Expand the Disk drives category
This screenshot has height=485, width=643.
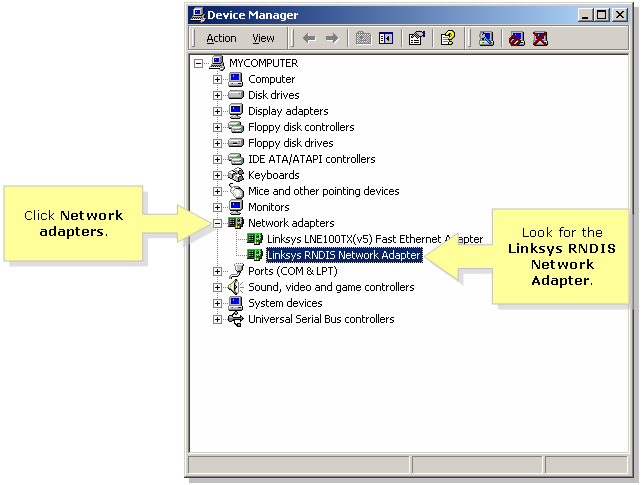click(217, 95)
